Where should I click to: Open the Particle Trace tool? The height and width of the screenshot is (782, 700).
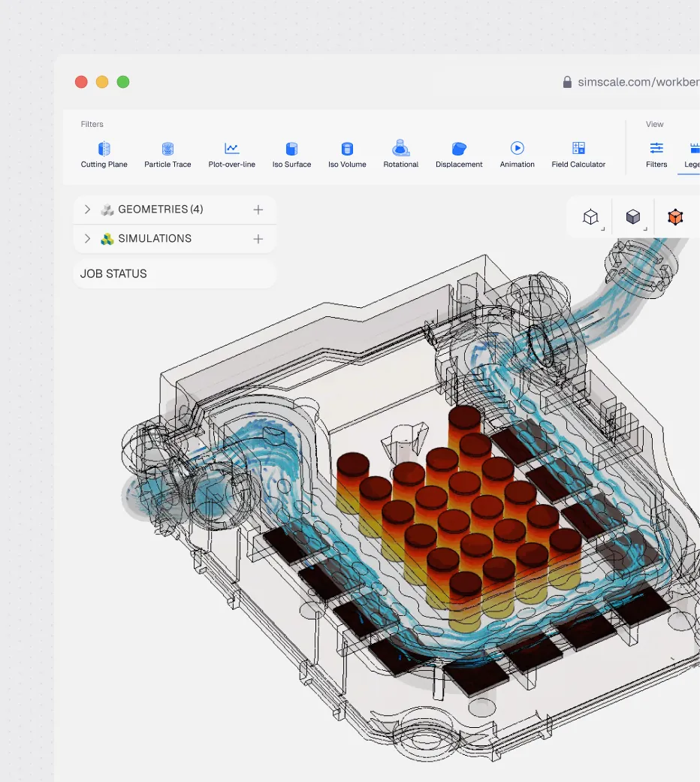[167, 155]
